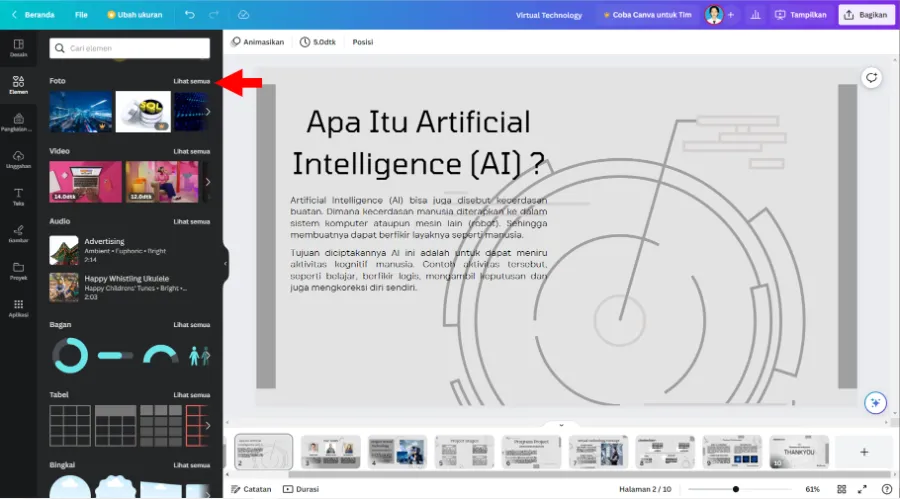900x499 pixels.
Task: Open the analytics chart icon
Action: [755, 15]
